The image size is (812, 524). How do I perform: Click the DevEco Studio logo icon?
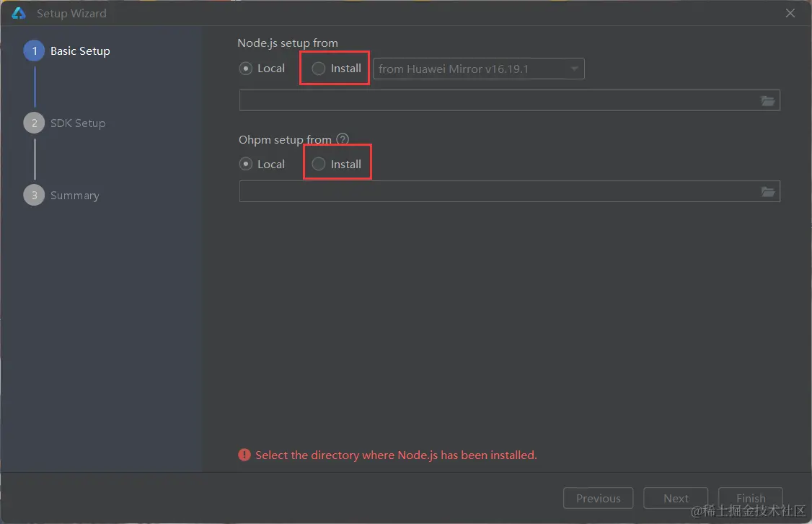[19, 13]
